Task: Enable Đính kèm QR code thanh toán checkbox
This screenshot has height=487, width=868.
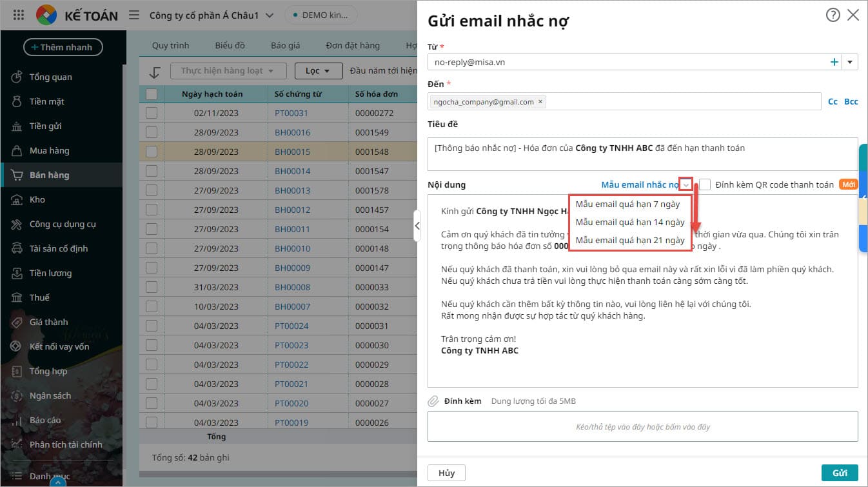Action: (705, 184)
